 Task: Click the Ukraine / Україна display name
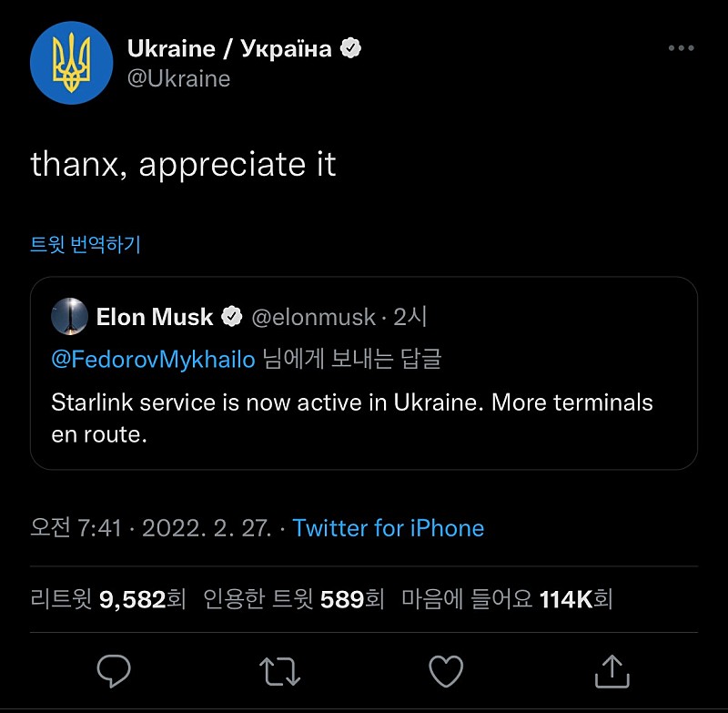(x=229, y=48)
